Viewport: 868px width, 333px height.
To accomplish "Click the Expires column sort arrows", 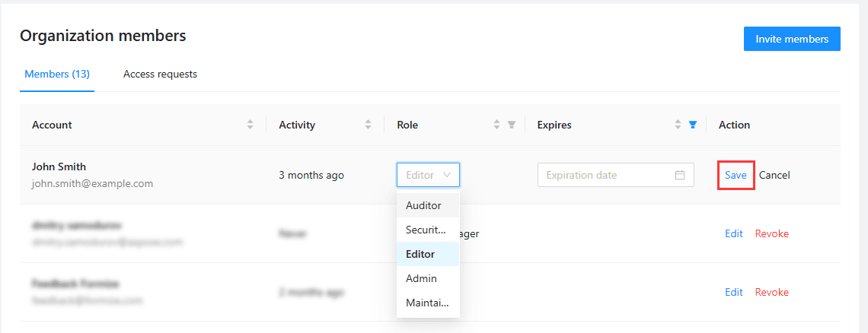I will click(678, 125).
